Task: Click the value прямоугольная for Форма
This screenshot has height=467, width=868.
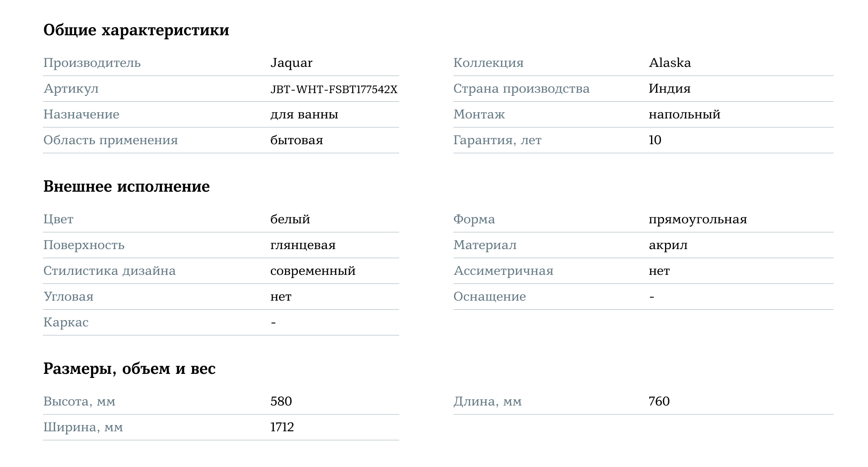Action: (698, 219)
